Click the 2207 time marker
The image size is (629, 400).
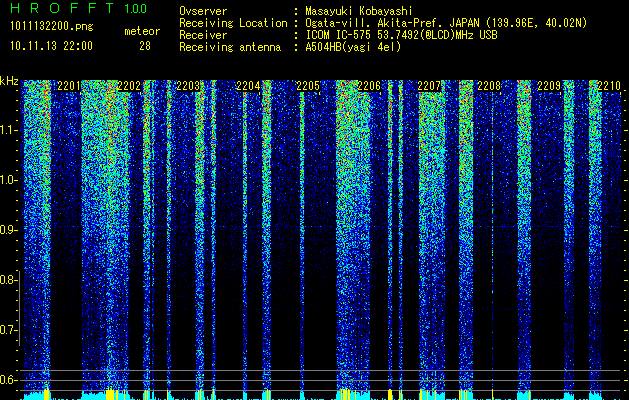(x=429, y=86)
